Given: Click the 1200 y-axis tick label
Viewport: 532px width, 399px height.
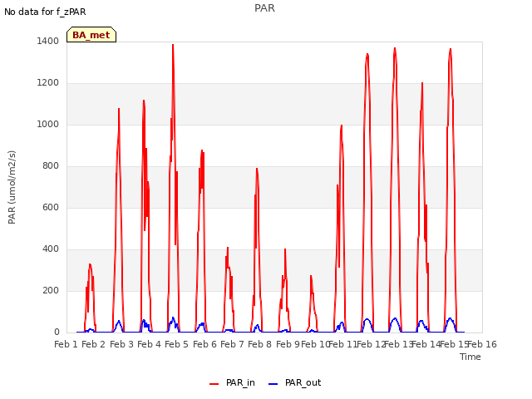Looking at the screenshot, I should coord(48,83).
